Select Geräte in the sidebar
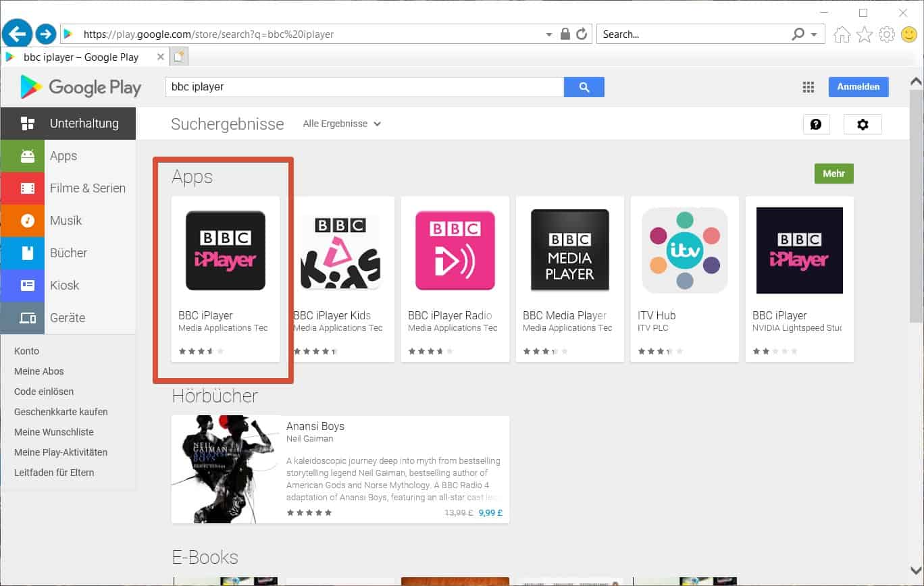The height and width of the screenshot is (586, 924). point(68,318)
